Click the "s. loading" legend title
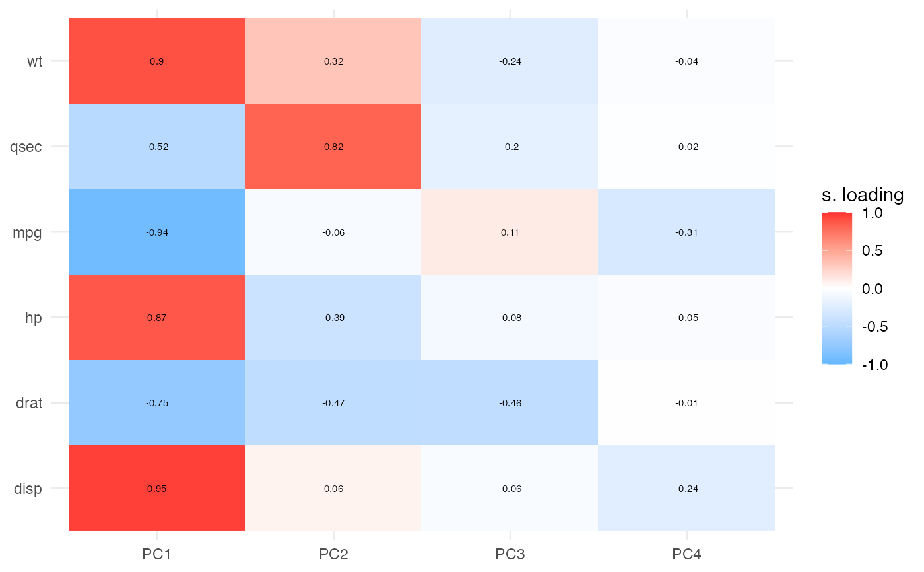Screen dimensions: 924x572 coord(862,195)
